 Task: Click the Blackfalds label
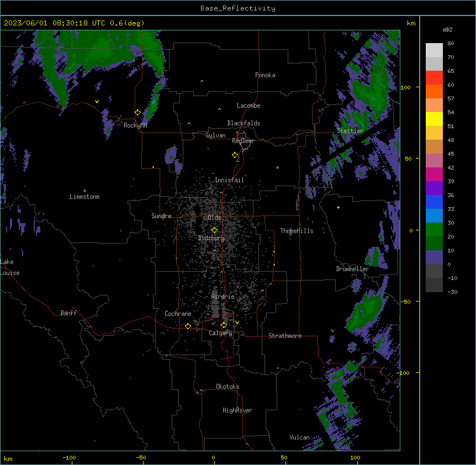coord(244,123)
